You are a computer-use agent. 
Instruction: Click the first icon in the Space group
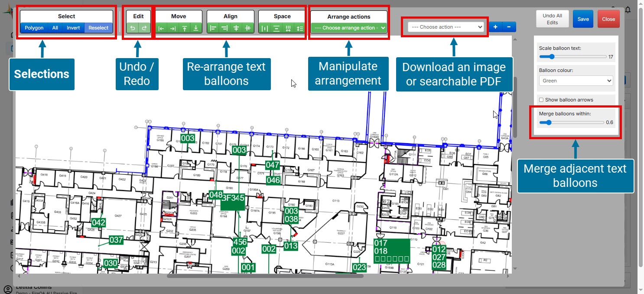pyautogui.click(x=265, y=28)
